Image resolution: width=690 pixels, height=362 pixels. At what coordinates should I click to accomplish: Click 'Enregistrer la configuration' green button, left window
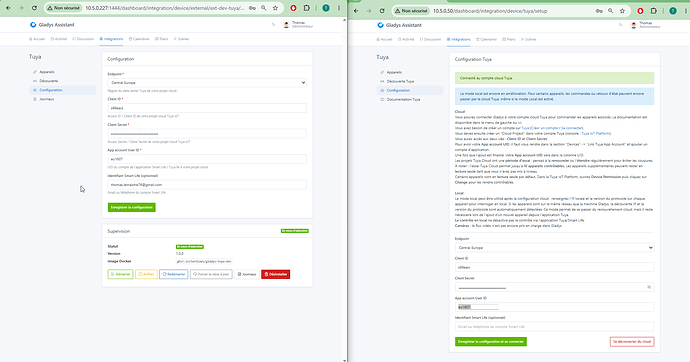point(132,207)
